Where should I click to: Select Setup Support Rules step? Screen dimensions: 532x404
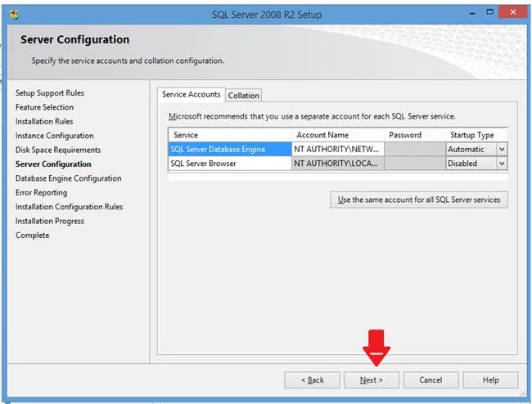50,93
